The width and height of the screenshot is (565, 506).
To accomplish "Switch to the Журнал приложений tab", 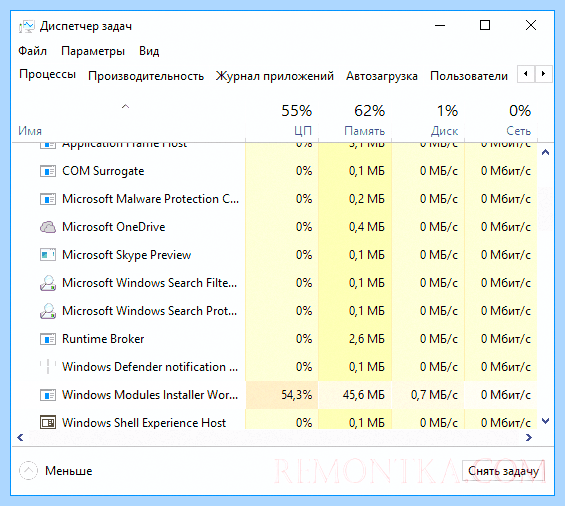I will pos(275,76).
